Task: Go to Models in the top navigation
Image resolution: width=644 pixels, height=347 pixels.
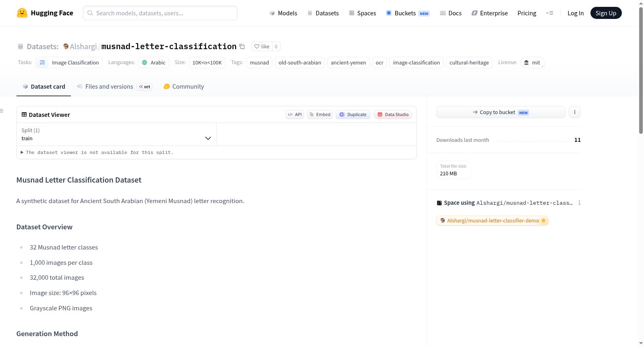Action: [x=283, y=13]
